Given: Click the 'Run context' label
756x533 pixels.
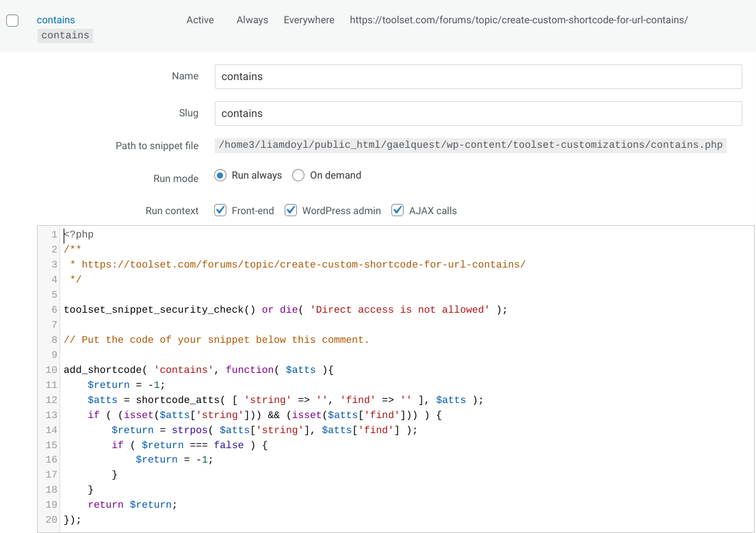Looking at the screenshot, I should coord(172,211).
